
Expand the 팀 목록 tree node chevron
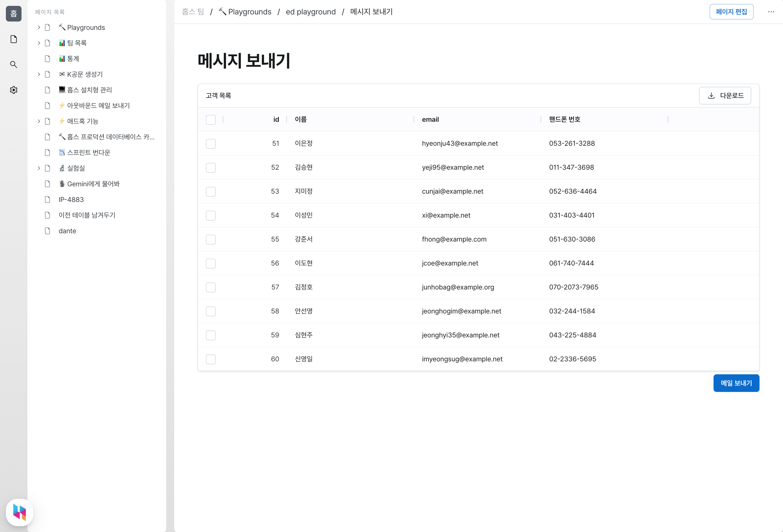pyautogui.click(x=39, y=43)
